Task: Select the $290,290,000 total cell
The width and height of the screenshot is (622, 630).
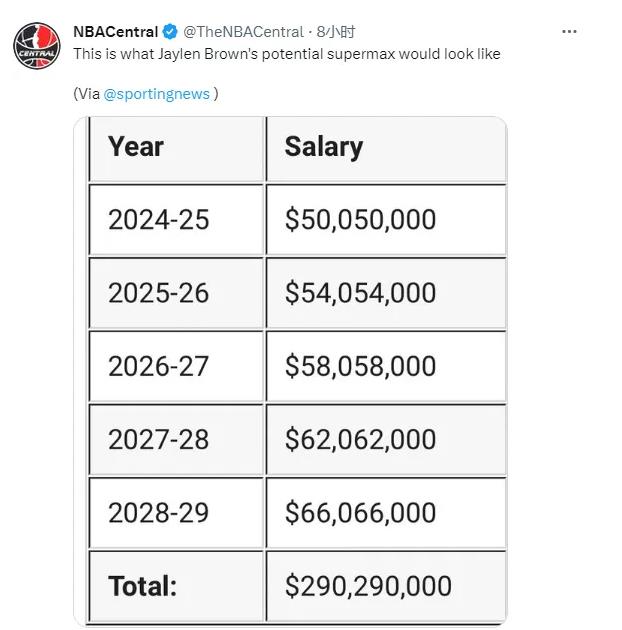Action: [386, 586]
